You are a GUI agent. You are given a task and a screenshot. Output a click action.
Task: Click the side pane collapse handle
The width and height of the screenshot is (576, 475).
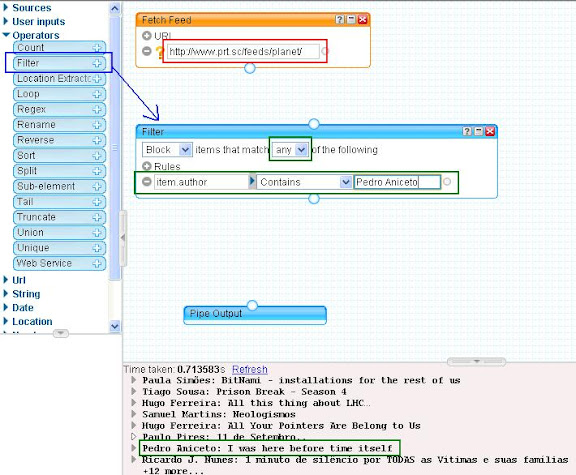[123, 238]
